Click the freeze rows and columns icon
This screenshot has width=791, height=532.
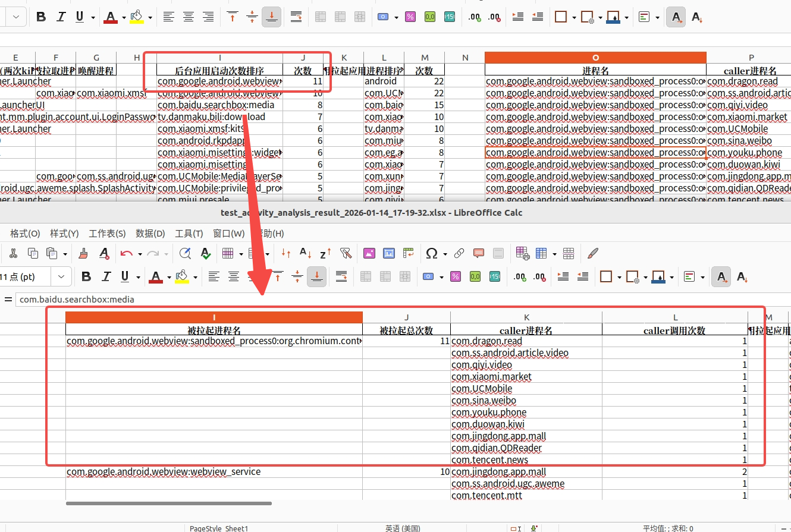point(541,254)
